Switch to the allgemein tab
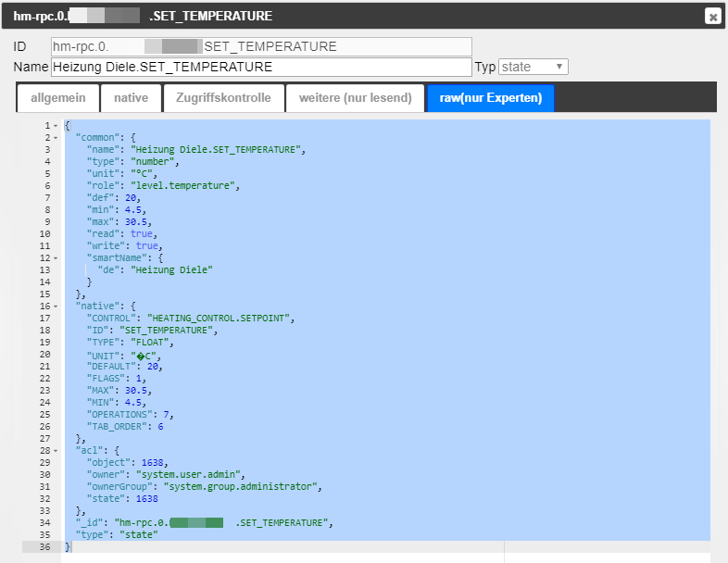Viewport: 728px width, 563px height. (x=58, y=97)
